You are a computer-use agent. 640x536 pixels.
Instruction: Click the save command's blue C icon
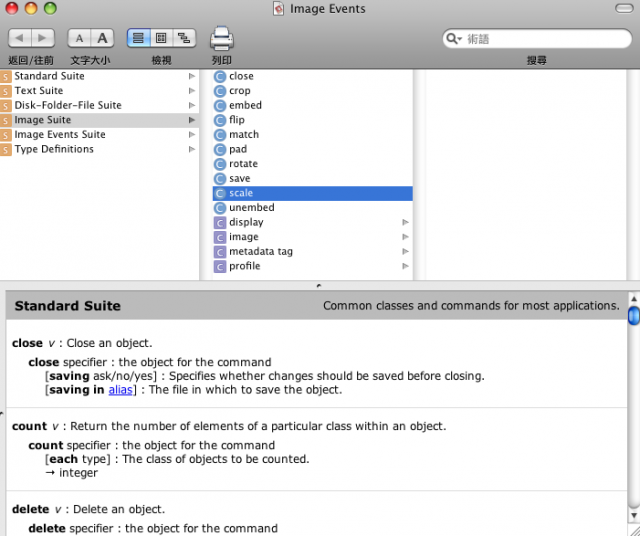click(x=220, y=179)
